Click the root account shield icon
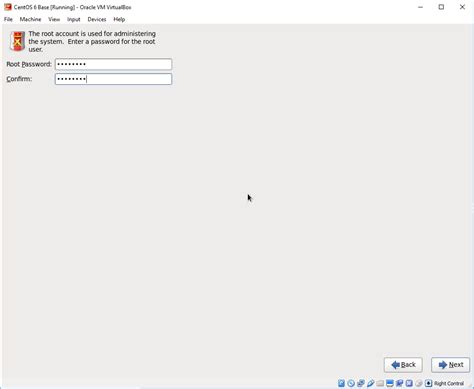This screenshot has height=389, width=474. (x=17, y=41)
